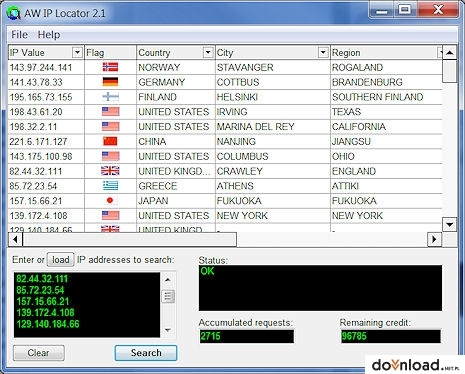Viewport: 465px width, 374px height.
Task: Click the load button for IP addresses
Action: click(60, 260)
